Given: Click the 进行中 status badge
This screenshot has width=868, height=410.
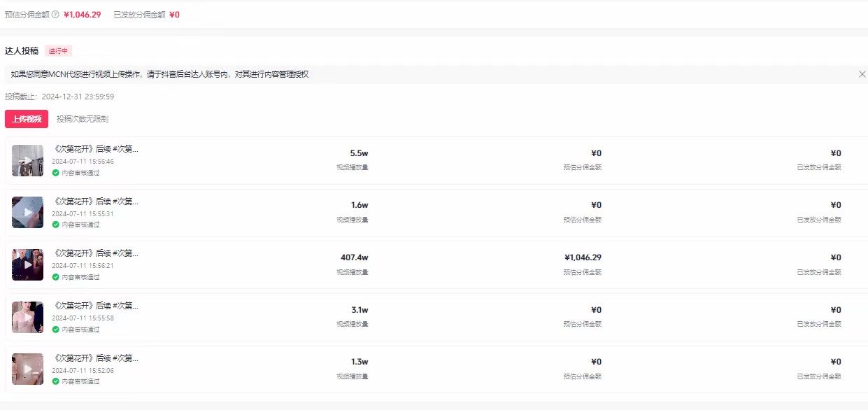Looking at the screenshot, I should [58, 51].
